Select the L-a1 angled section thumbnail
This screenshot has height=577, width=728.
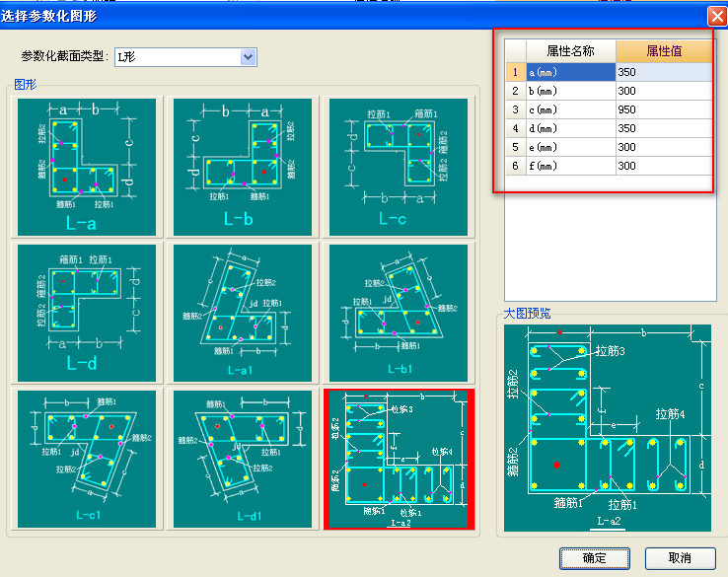(243, 313)
